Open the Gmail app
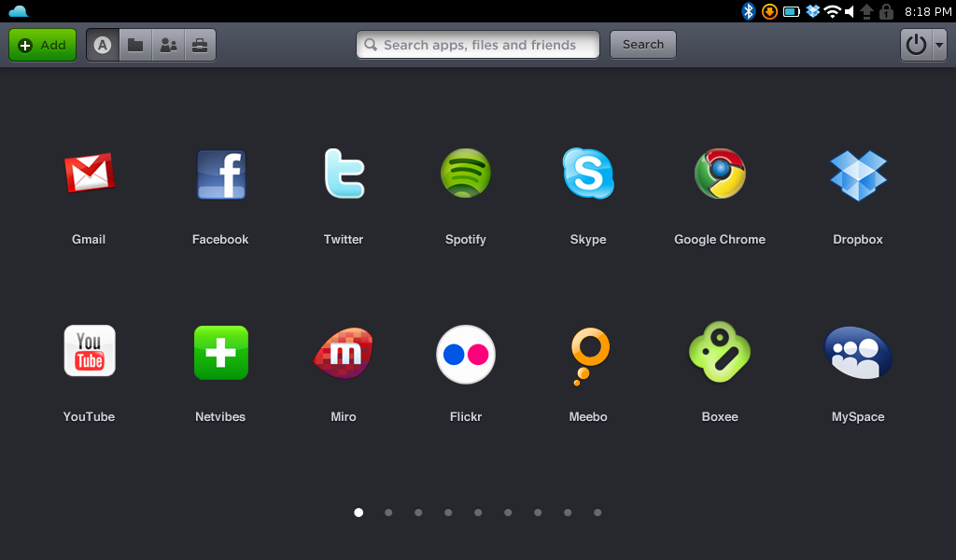 tap(90, 174)
